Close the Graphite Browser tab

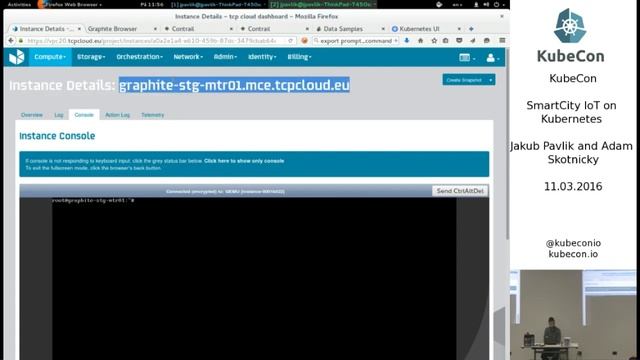(155, 29)
